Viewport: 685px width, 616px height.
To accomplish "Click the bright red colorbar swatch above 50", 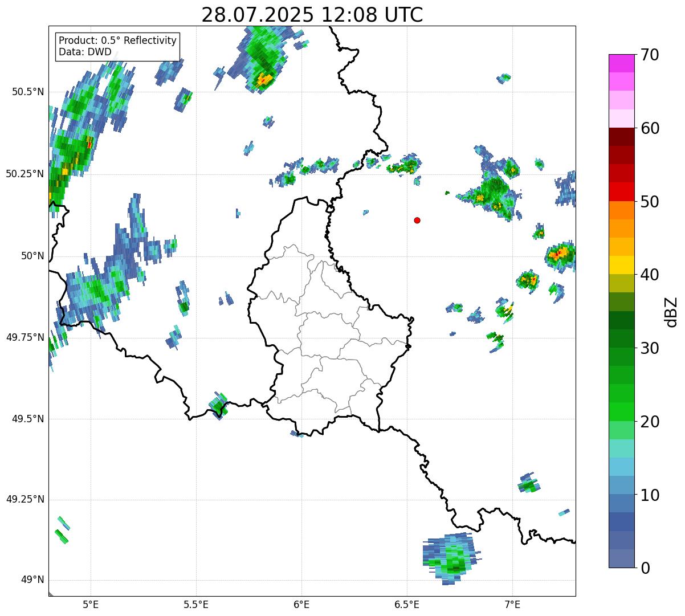I will click(621, 191).
